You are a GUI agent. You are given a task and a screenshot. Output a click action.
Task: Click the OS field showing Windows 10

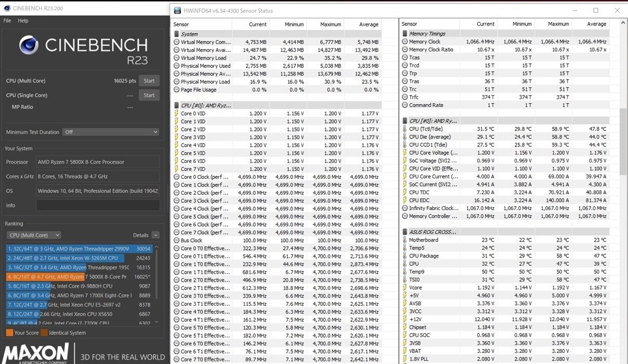click(98, 191)
